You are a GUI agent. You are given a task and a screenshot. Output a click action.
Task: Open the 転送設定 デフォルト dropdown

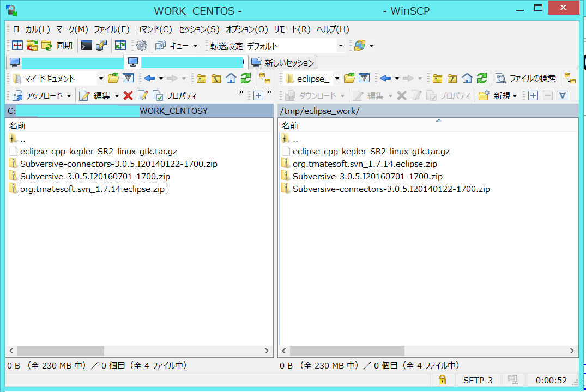(x=340, y=46)
